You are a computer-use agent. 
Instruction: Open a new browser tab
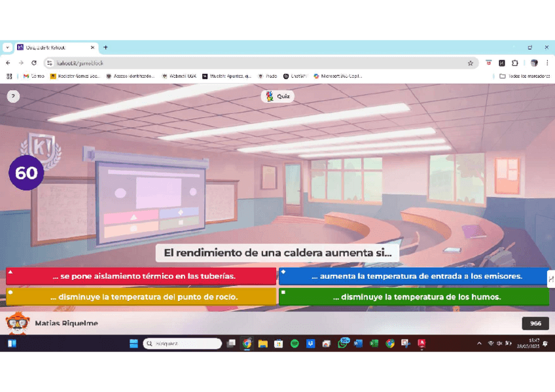click(106, 48)
